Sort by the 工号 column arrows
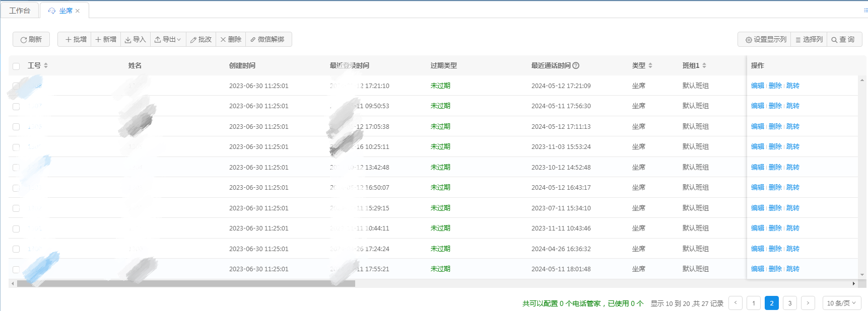 point(46,65)
